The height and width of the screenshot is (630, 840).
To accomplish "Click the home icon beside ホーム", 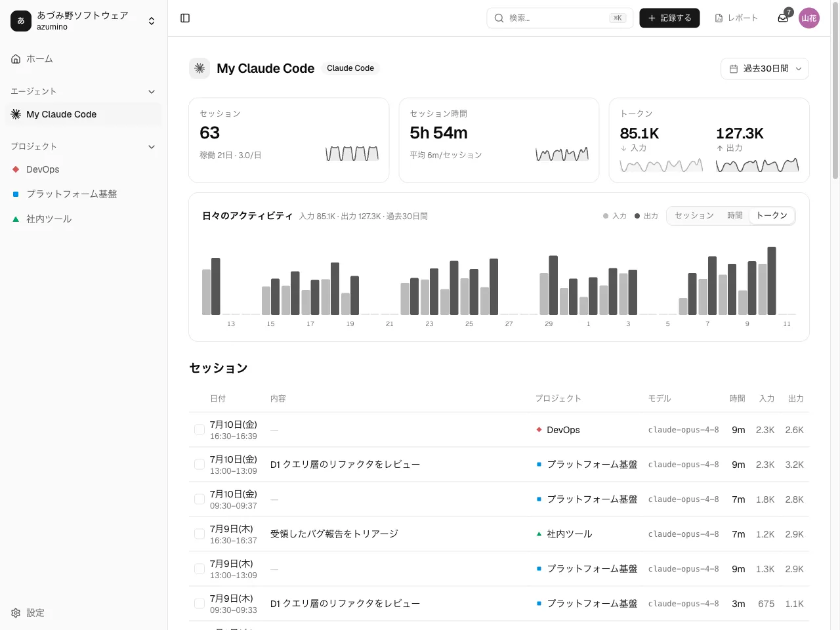I will pos(16,59).
